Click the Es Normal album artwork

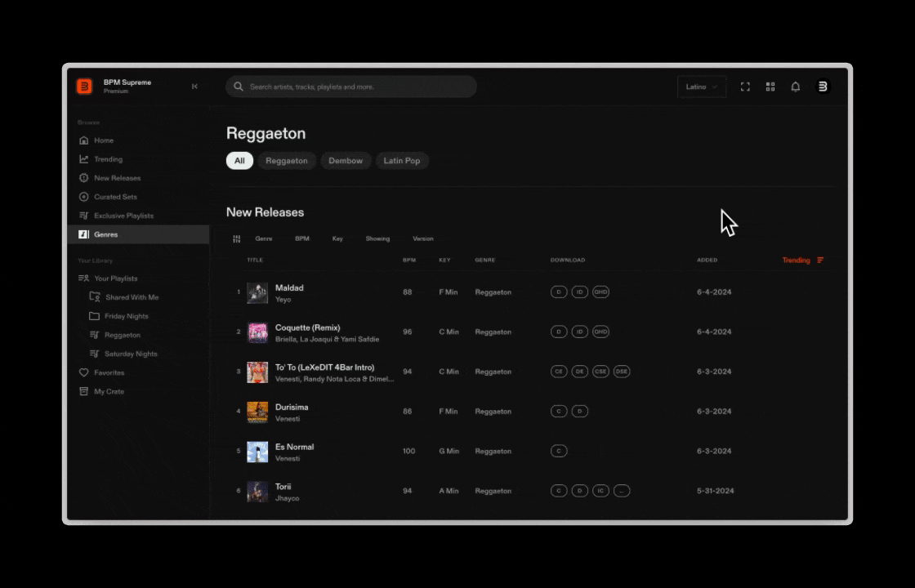click(x=257, y=452)
